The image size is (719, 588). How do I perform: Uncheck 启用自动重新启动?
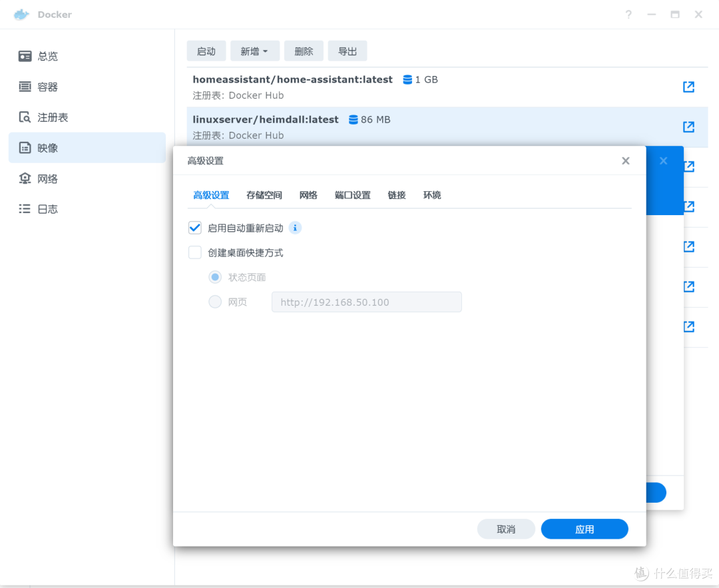coord(194,228)
